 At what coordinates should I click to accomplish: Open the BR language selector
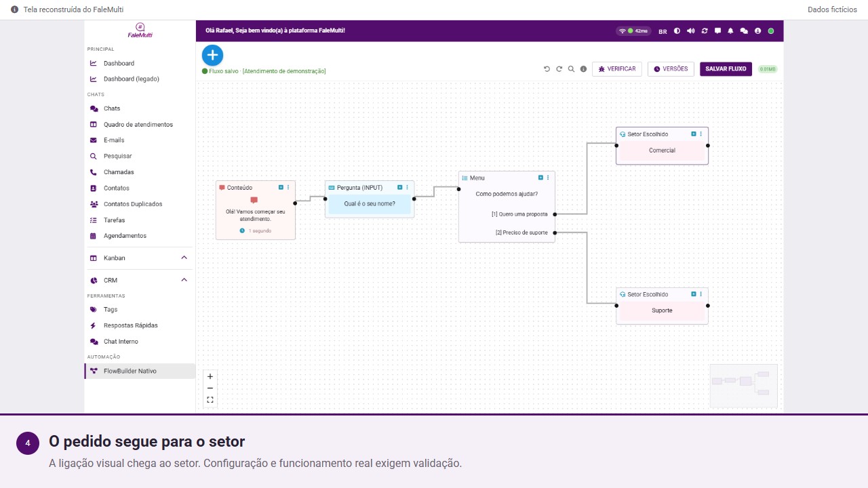tap(663, 31)
